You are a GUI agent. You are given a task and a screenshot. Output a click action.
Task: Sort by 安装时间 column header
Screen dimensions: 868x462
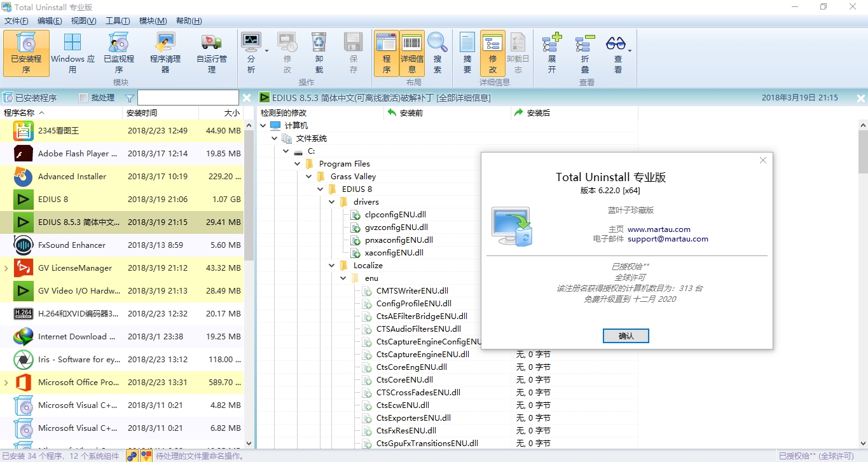click(160, 112)
